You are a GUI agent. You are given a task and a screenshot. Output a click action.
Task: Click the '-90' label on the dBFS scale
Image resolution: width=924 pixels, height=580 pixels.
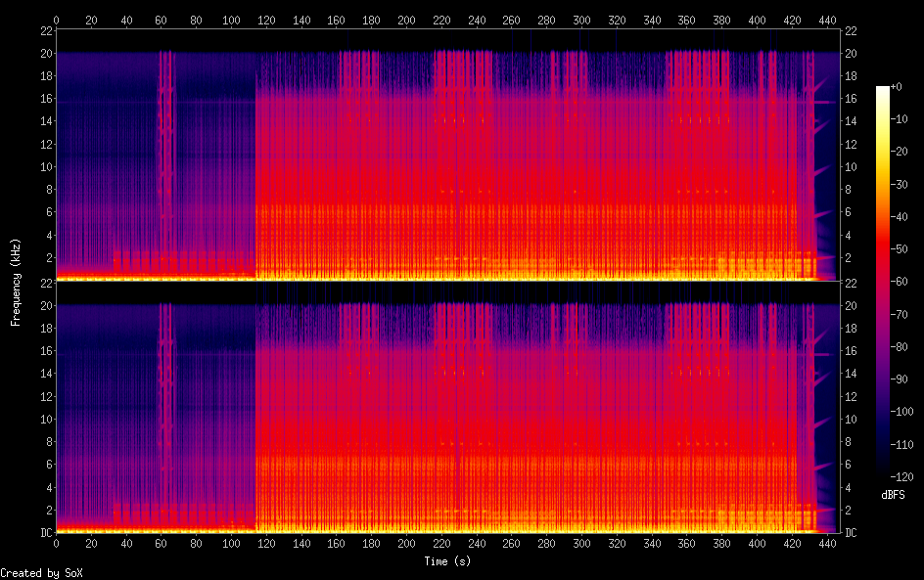[904, 379]
